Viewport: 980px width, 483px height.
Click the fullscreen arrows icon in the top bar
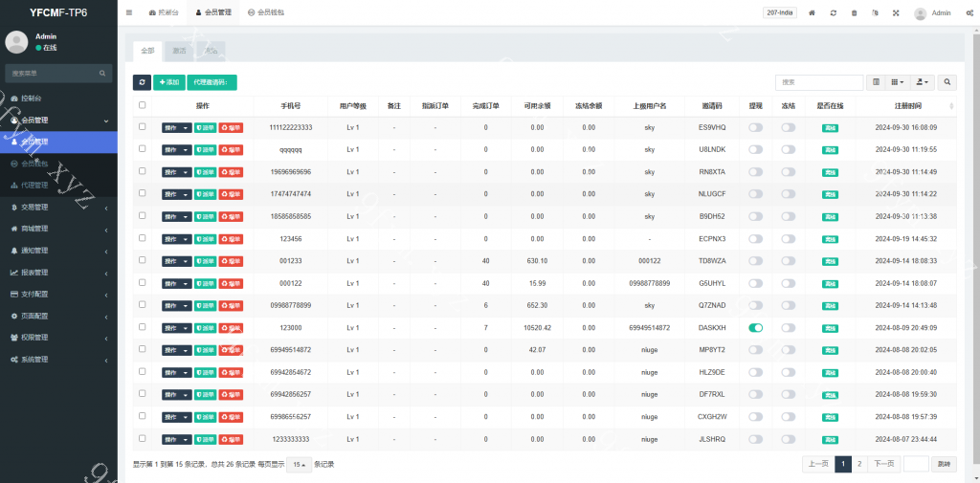click(x=896, y=12)
